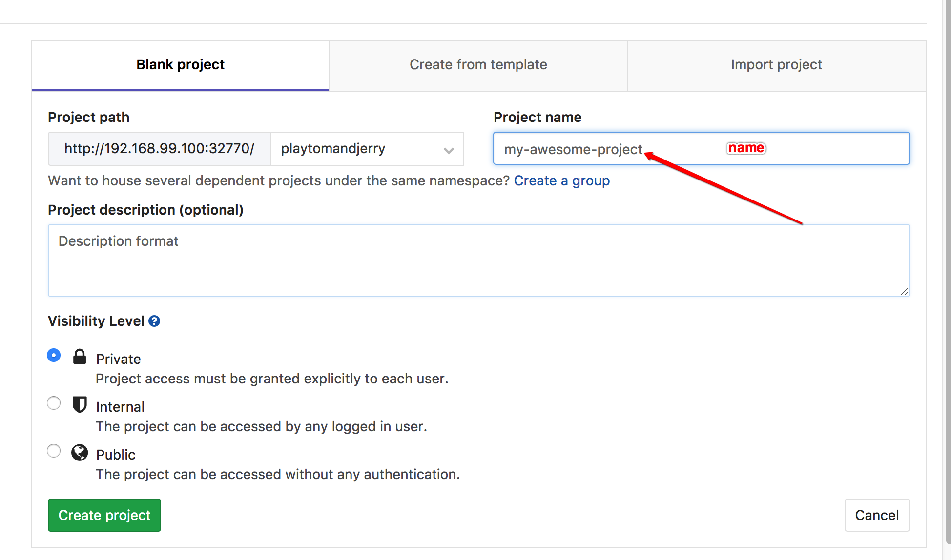Screen dimensions: 951x560
Task: Select the Internal visibility radio button
Action: pos(54,403)
